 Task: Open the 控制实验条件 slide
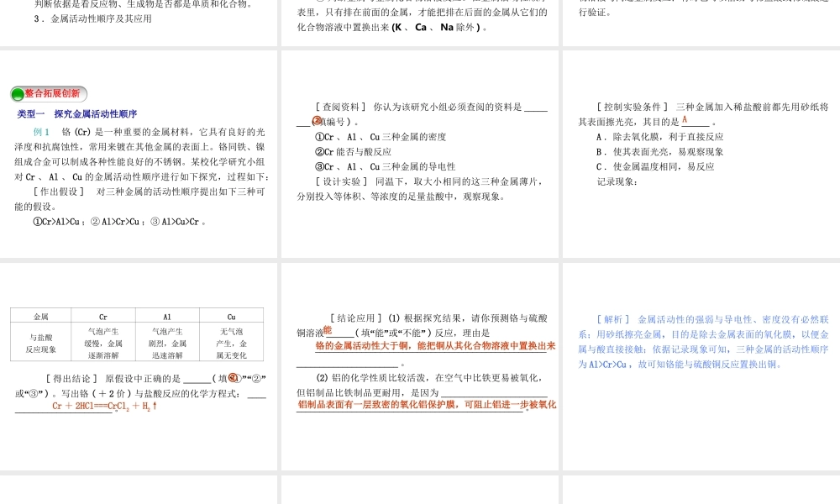(x=701, y=155)
